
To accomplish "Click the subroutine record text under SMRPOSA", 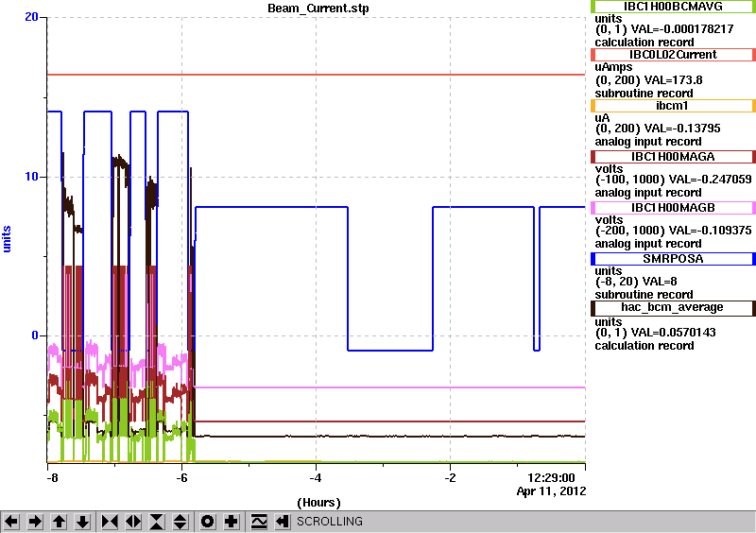I will [644, 295].
